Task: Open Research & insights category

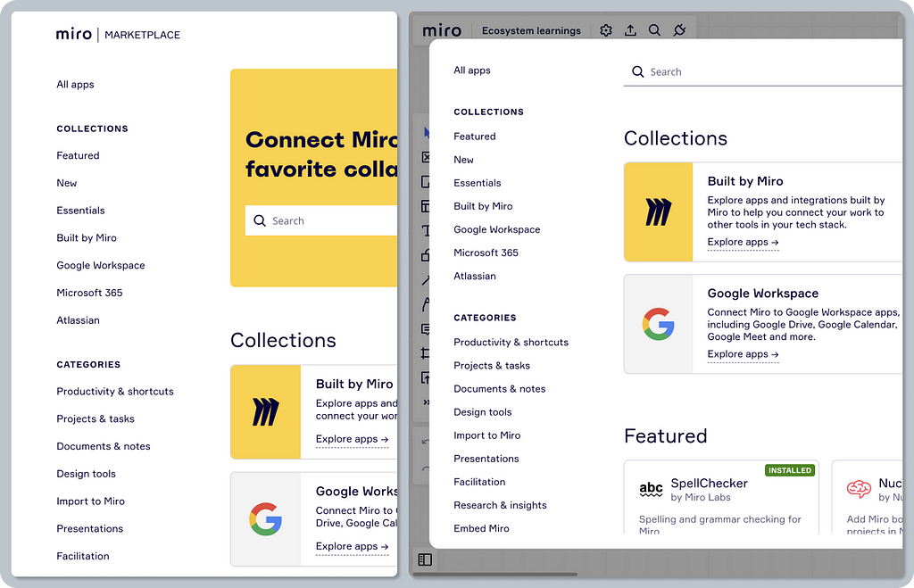Action: [500, 505]
